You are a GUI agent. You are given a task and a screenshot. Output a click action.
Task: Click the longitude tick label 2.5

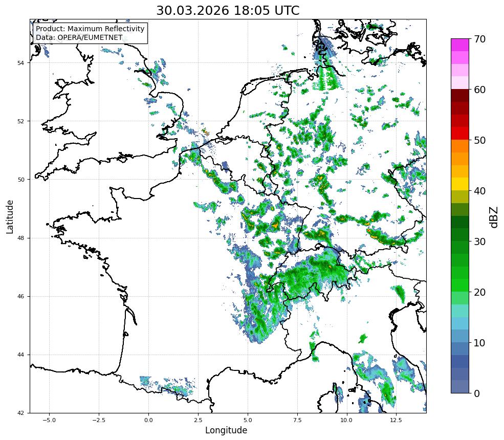[198, 420]
